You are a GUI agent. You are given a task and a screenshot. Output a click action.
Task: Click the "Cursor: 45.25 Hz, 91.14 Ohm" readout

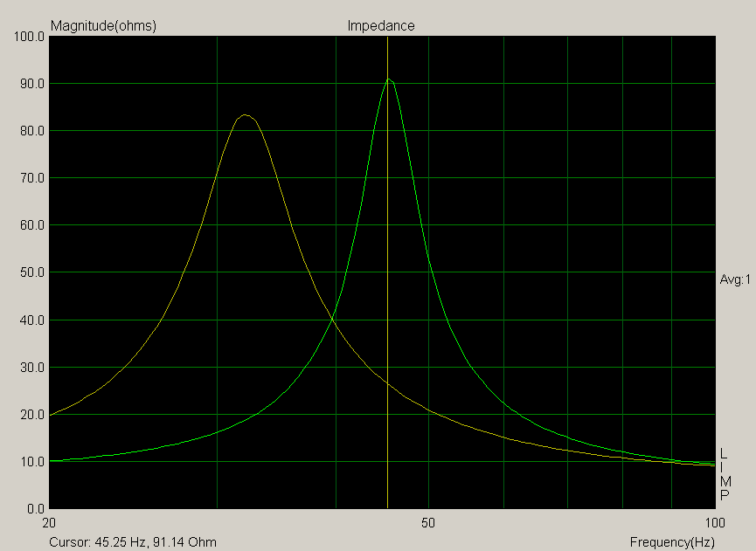pyautogui.click(x=133, y=542)
